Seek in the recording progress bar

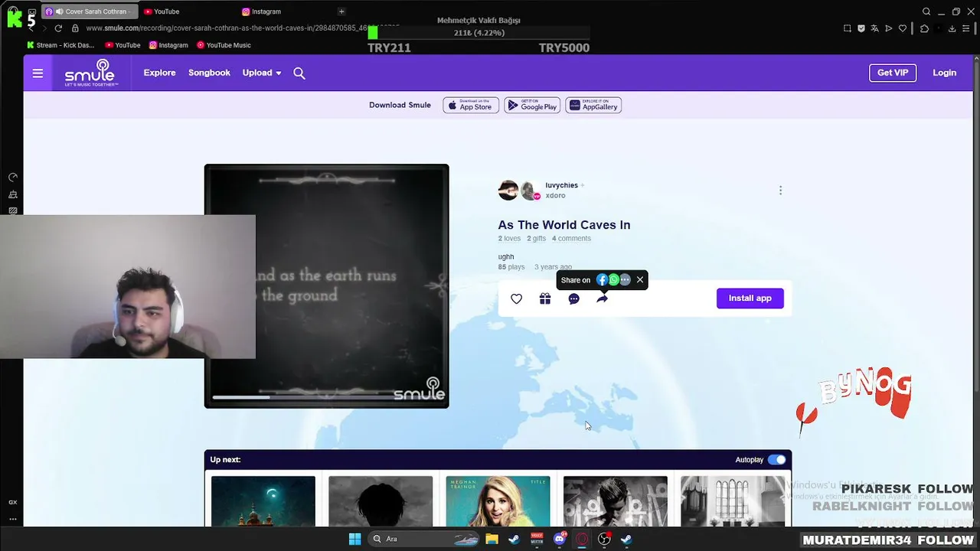(303, 397)
